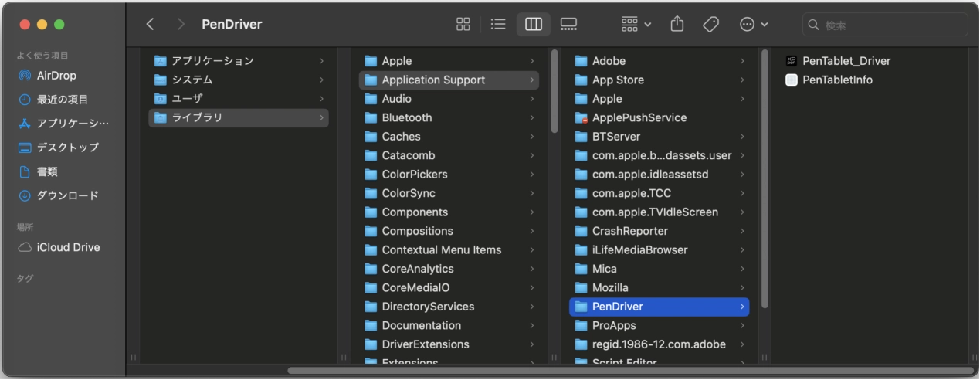Open the PenTablet_Driver file
The width and height of the screenshot is (980, 380).
click(846, 61)
